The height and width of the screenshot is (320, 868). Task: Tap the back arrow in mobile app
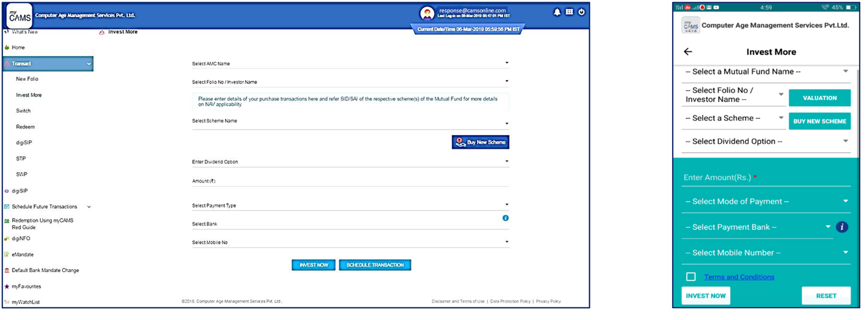(688, 52)
